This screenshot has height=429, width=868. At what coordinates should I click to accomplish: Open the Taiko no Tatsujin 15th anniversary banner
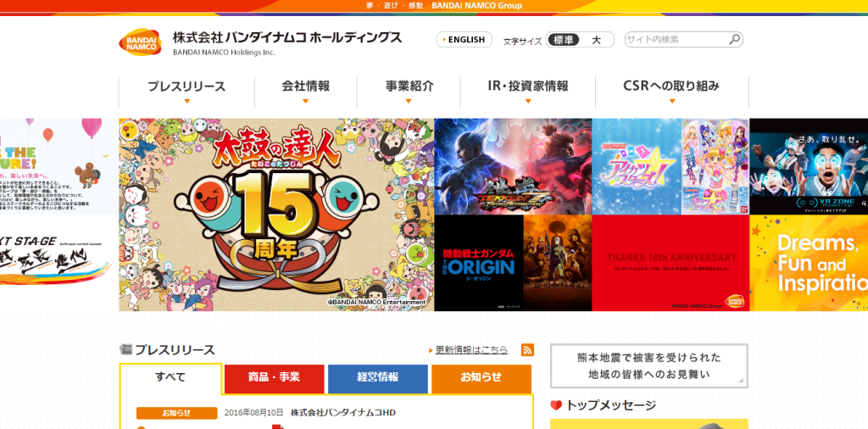click(276, 214)
